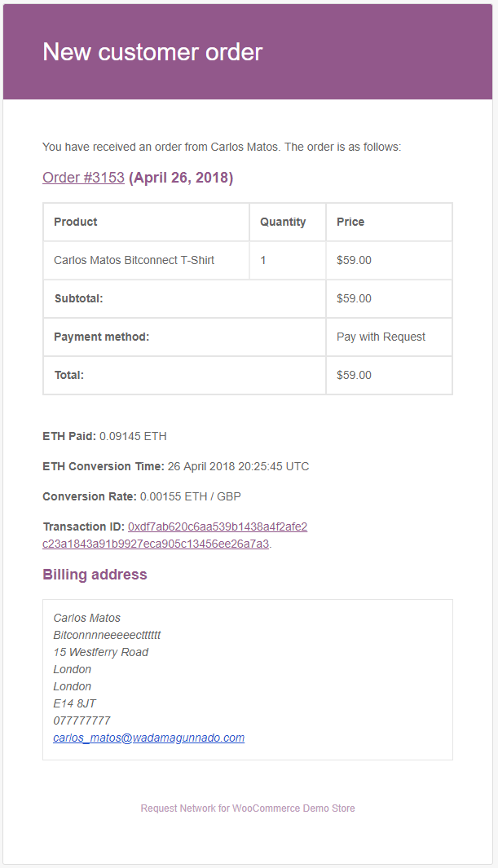Select the Product column header

[x=146, y=222]
